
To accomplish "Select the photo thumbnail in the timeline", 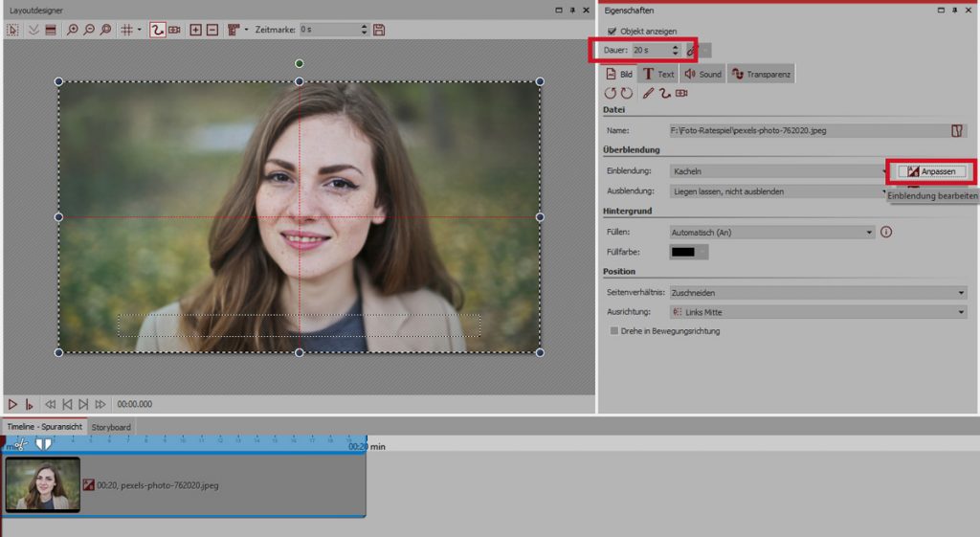I will point(43,484).
